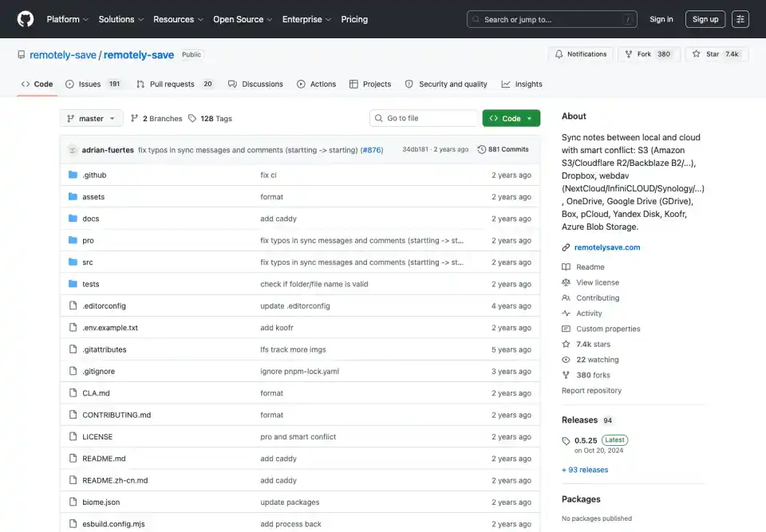Image resolution: width=766 pixels, height=532 pixels.
Task: Click the docs folder icon
Action: tap(73, 219)
